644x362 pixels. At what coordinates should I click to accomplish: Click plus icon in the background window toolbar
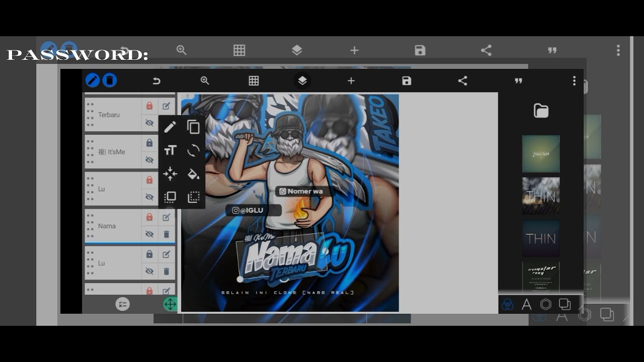pos(354,50)
